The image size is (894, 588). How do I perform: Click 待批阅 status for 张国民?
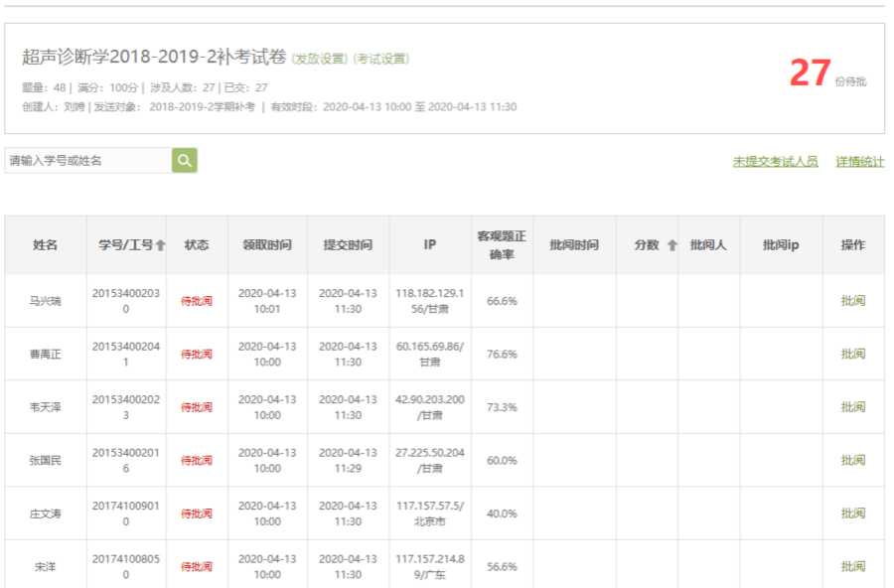tap(196, 461)
